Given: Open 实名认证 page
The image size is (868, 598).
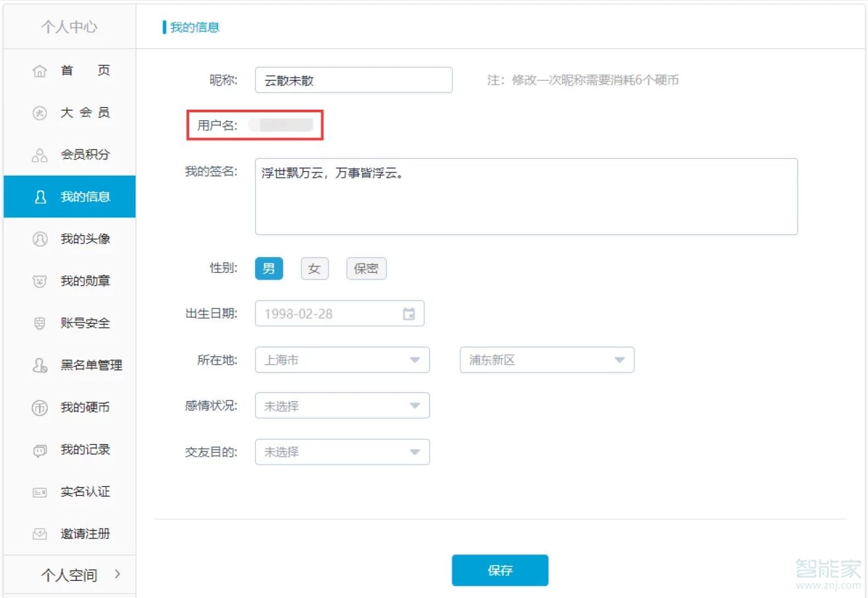Looking at the screenshot, I should [x=69, y=492].
